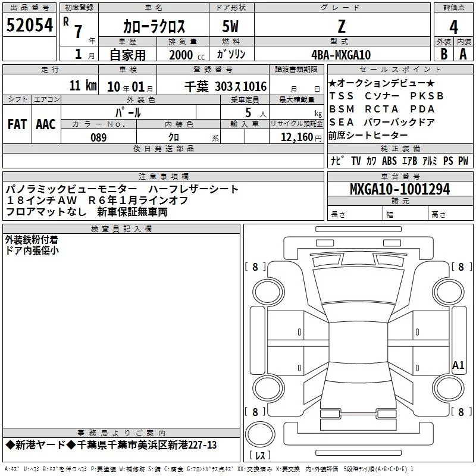Screen dimensions: 476x476
Task: Click the mileage value 11 km
Action: tap(83, 86)
